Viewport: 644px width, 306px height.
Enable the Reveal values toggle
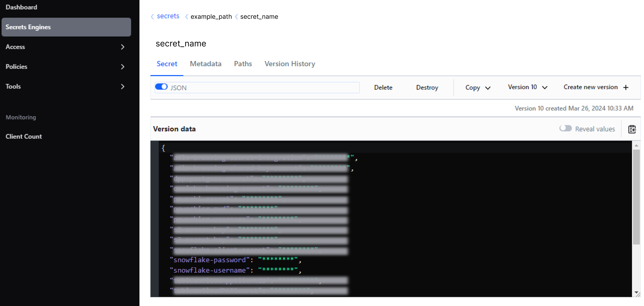pos(566,128)
